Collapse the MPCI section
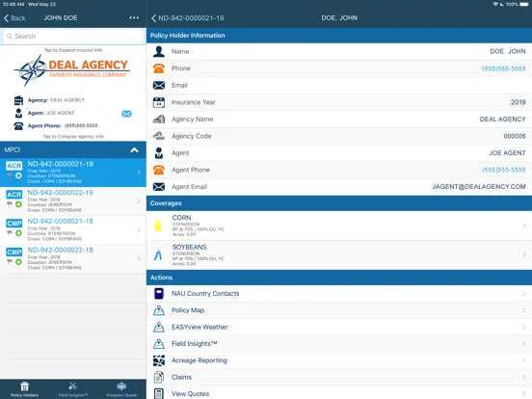532x399 pixels. 134,150
